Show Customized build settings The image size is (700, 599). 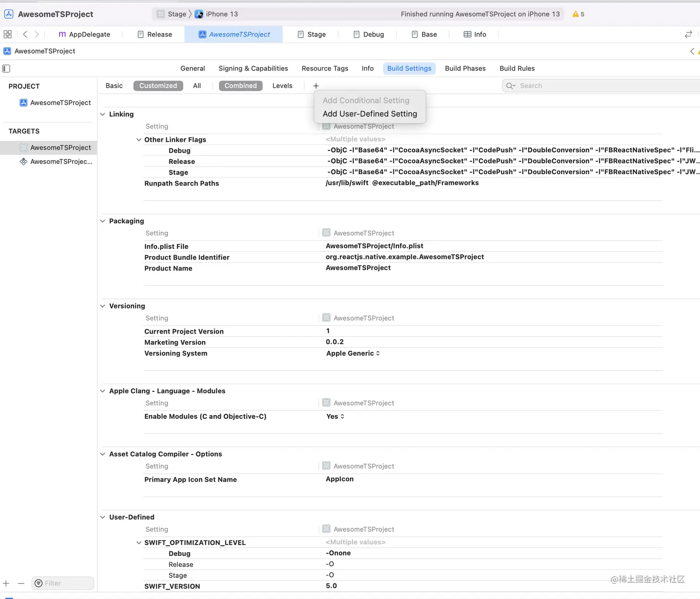point(158,86)
